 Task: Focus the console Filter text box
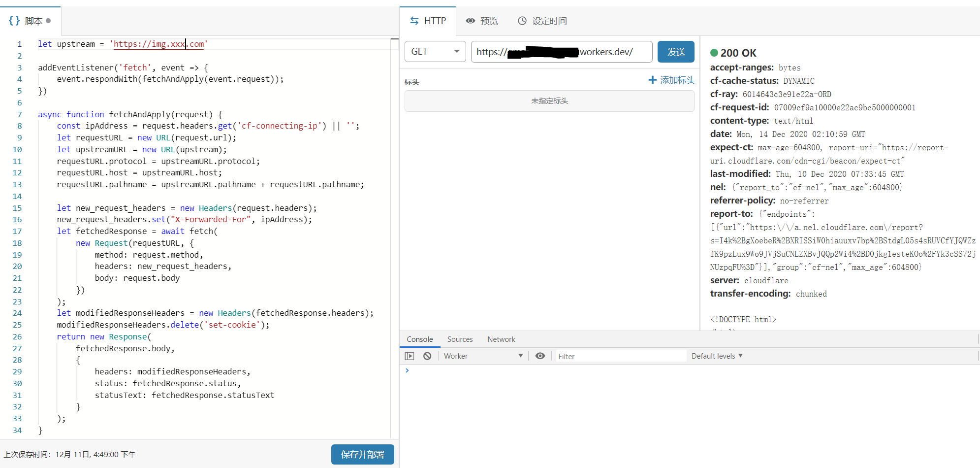tap(620, 356)
